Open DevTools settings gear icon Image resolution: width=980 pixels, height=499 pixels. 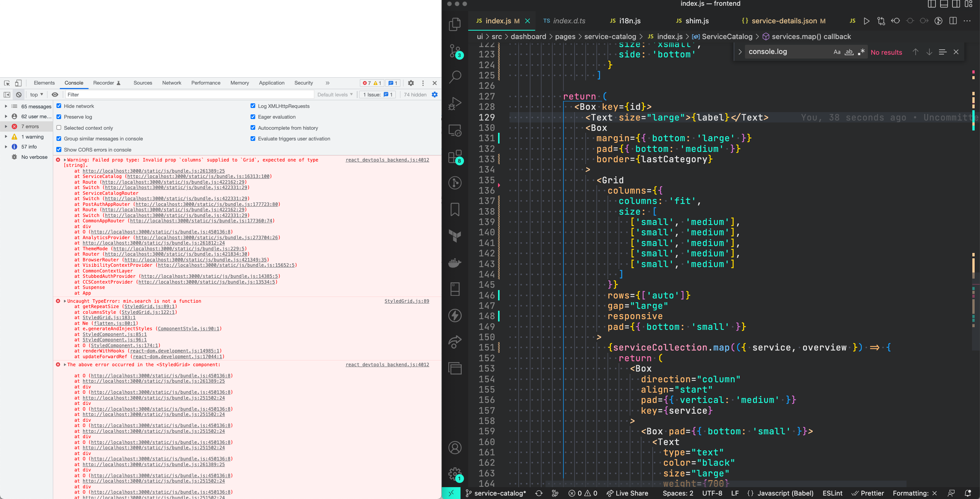click(x=411, y=83)
